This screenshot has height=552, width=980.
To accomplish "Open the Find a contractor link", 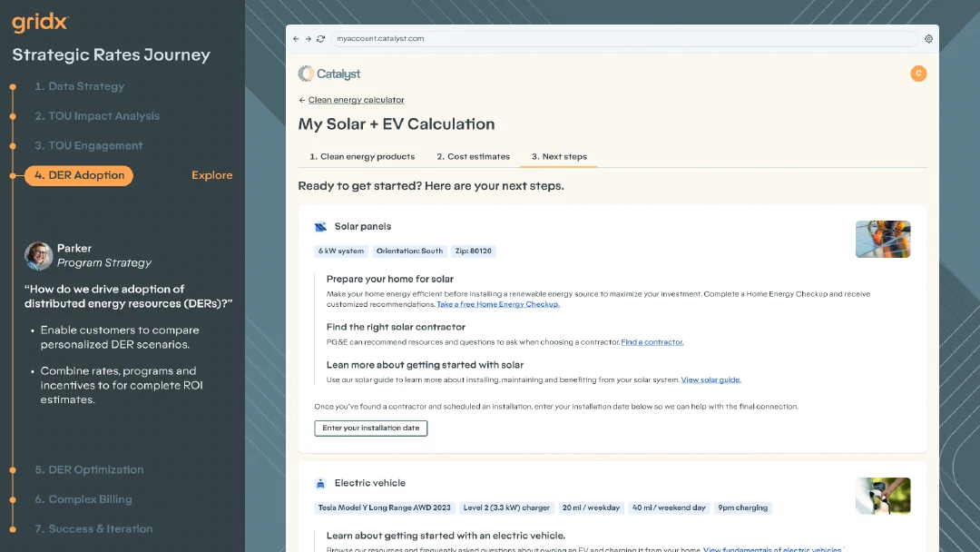I will [x=652, y=342].
